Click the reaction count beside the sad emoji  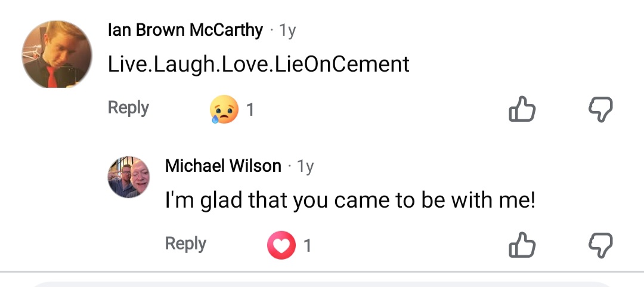[x=250, y=110]
